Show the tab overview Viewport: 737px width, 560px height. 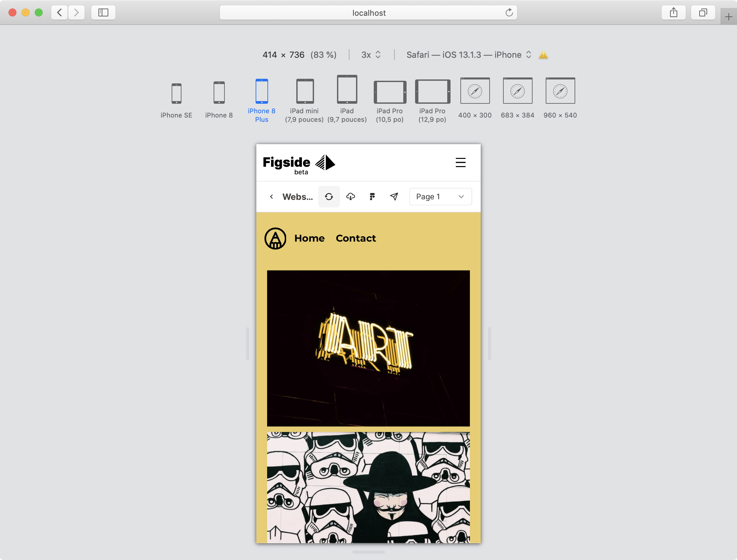tap(703, 13)
